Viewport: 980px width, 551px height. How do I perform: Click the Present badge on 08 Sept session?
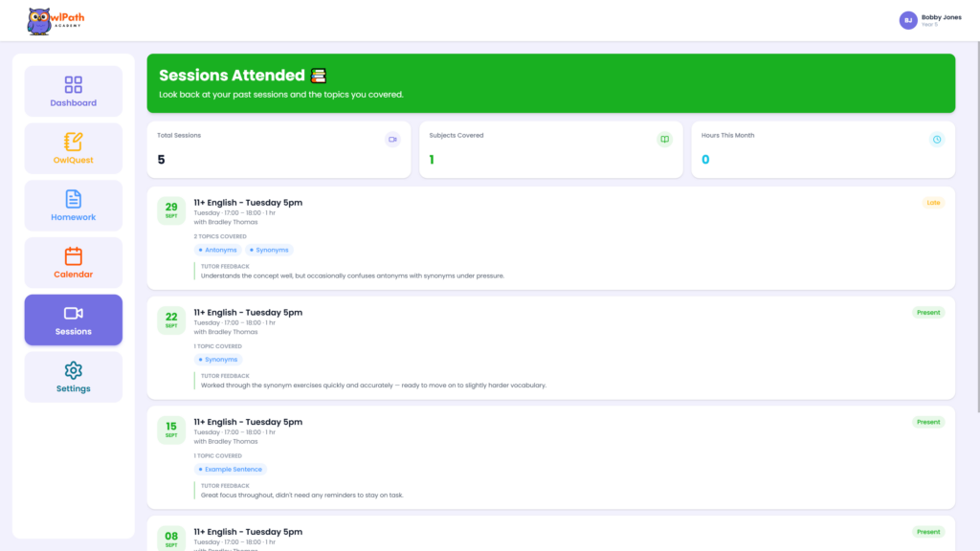click(928, 532)
